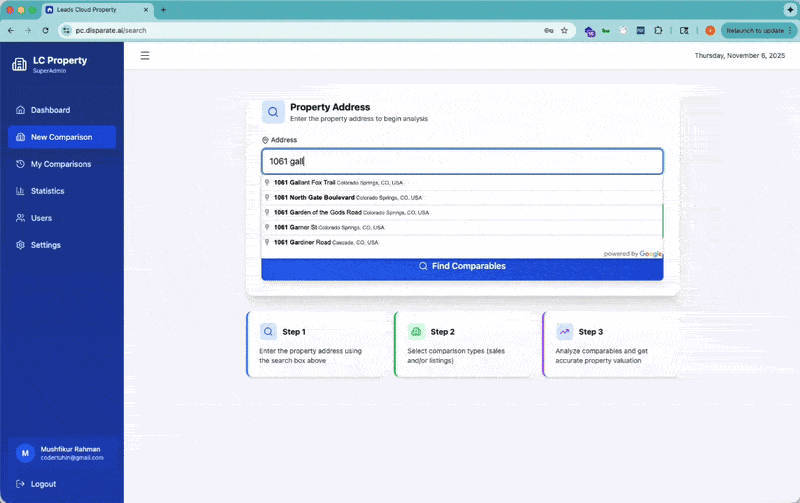Select 1061 Garner St suggestion

point(462,228)
